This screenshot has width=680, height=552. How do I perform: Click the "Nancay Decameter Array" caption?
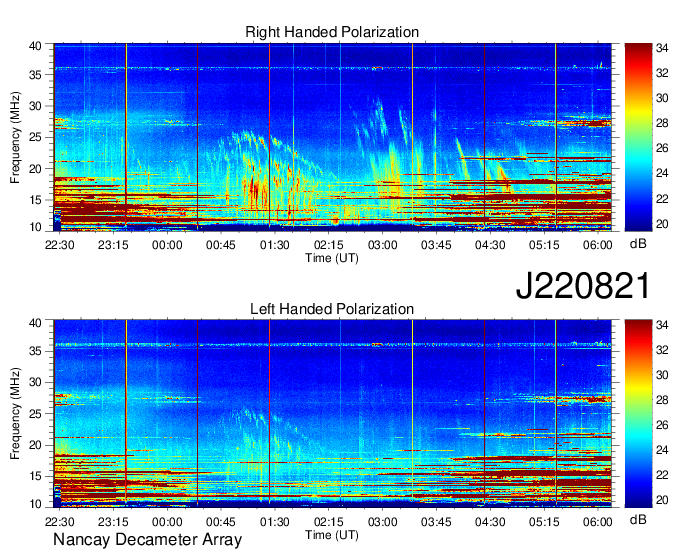[147, 540]
